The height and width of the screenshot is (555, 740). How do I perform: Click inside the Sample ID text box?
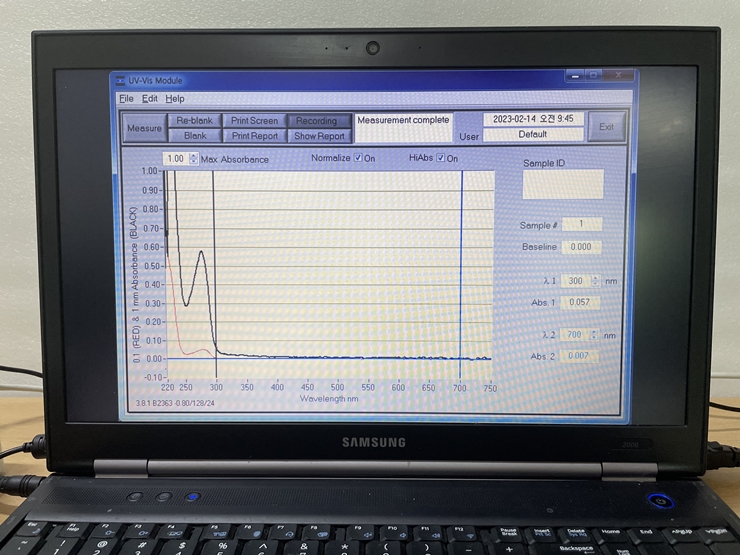coord(563,184)
